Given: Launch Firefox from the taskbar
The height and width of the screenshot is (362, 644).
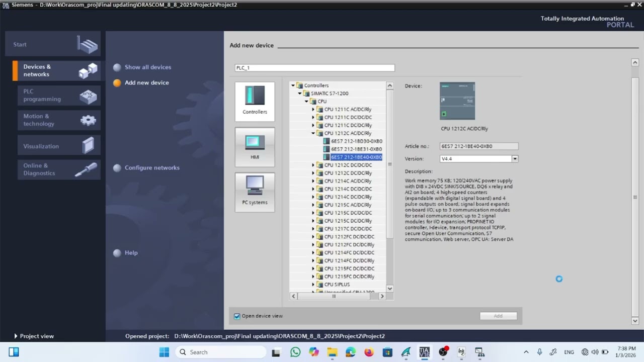Looking at the screenshot, I should point(369,352).
